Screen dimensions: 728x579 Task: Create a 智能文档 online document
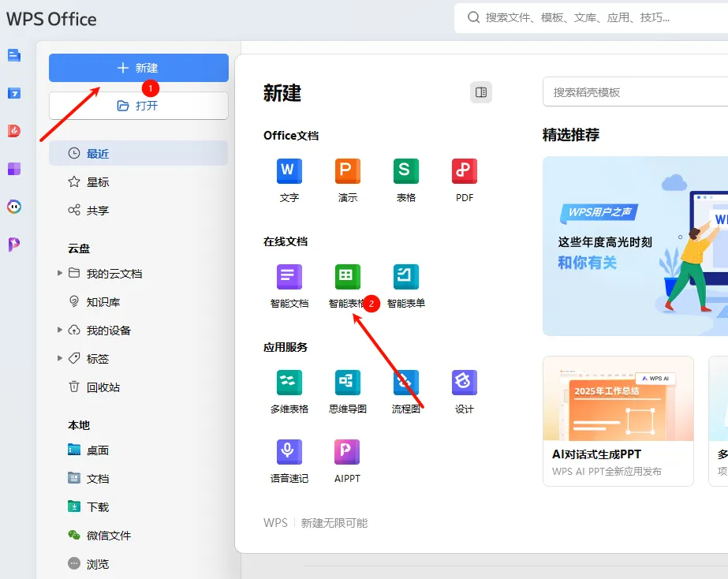[289, 286]
